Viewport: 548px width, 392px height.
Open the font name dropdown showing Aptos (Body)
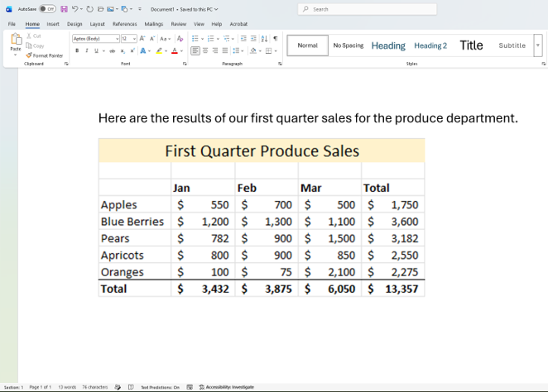pyautogui.click(x=117, y=38)
